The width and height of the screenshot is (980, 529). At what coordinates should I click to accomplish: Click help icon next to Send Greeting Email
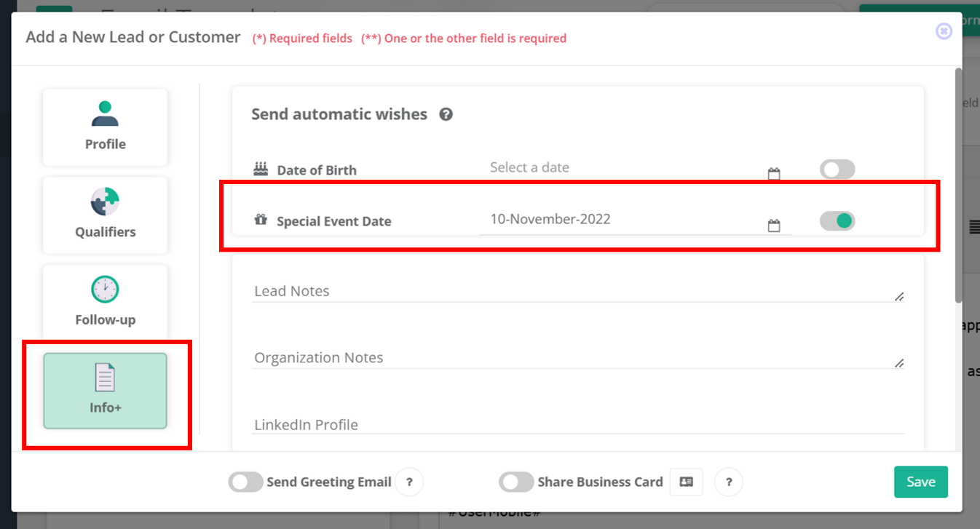pyautogui.click(x=409, y=482)
